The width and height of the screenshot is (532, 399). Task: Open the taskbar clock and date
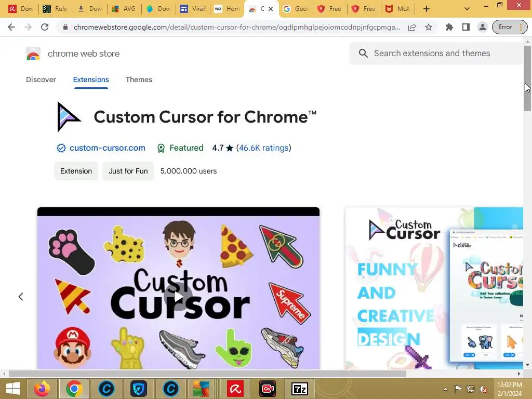[509, 389]
